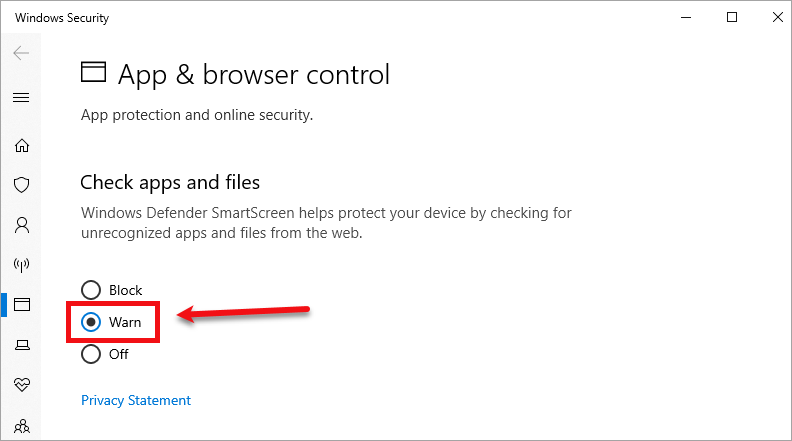Click the Check apps and files heading
The width and height of the screenshot is (792, 441).
click(x=170, y=182)
